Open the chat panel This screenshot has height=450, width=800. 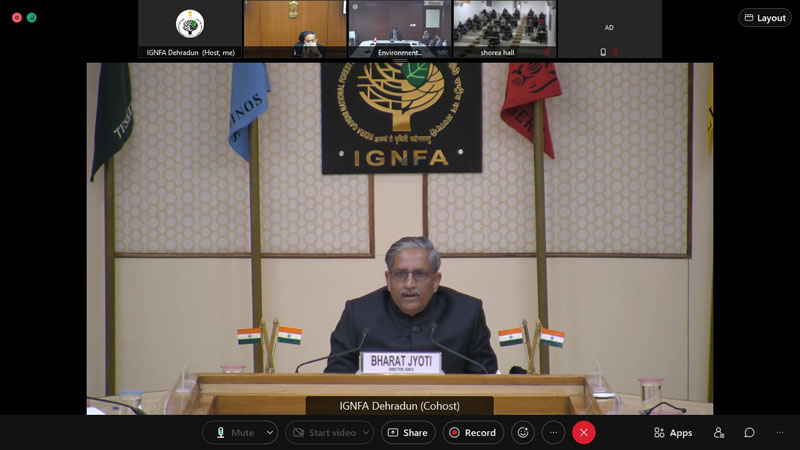(749, 433)
